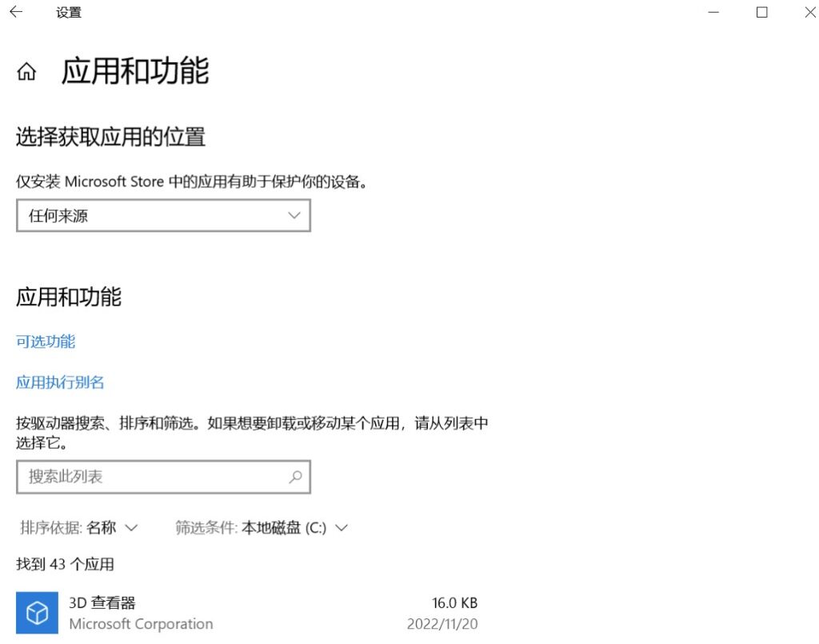Click the 3D 查看器 blue cube icon
Viewport: 819px width, 644px height.
pos(38,612)
